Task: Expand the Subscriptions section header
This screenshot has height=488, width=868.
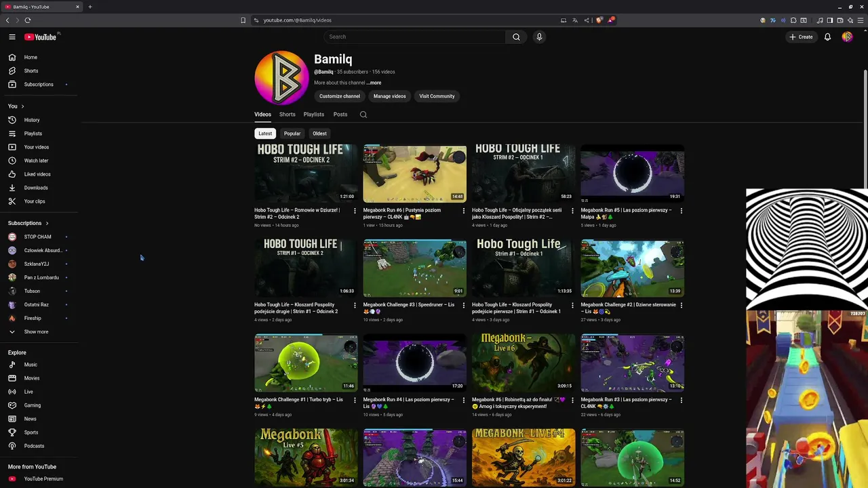Action: click(28, 223)
